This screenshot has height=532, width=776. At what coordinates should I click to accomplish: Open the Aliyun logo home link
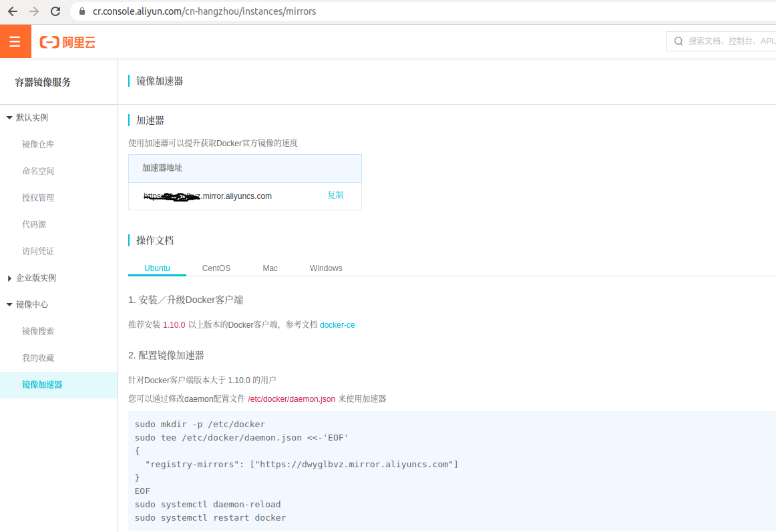pos(67,42)
